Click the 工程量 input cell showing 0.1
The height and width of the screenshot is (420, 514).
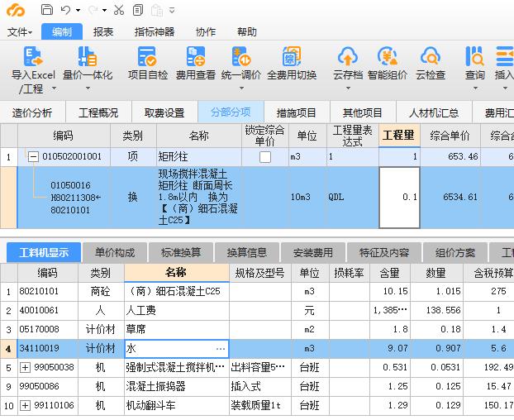click(399, 198)
